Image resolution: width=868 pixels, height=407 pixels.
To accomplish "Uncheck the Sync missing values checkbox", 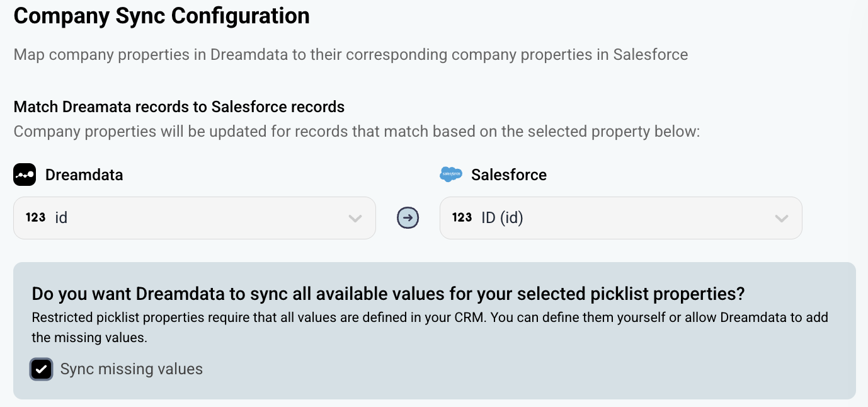I will (42, 369).
